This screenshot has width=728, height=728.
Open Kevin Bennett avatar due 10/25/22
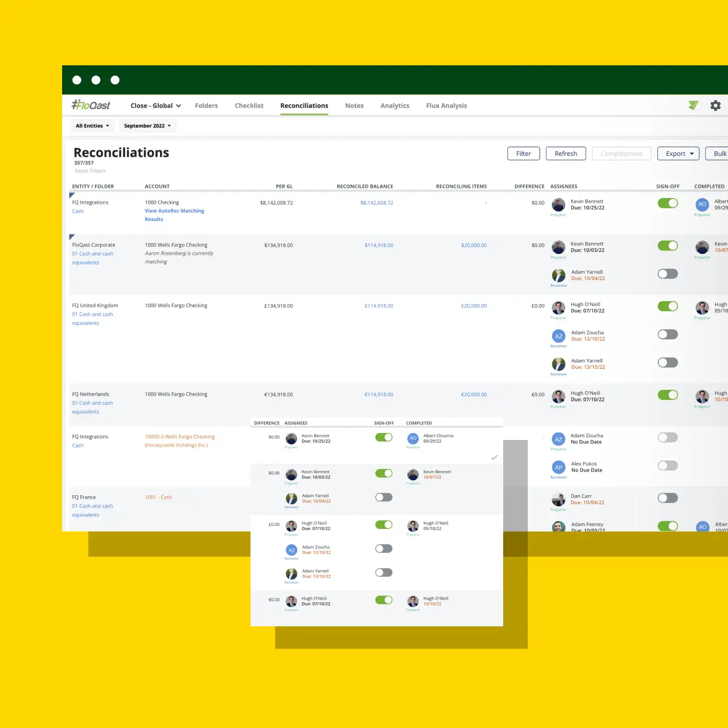[558, 204]
